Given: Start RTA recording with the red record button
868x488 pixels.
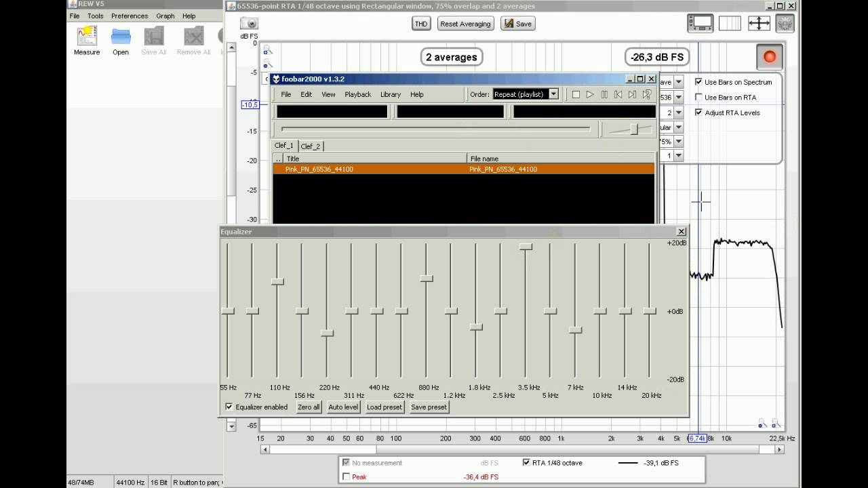Looking at the screenshot, I should click(770, 57).
